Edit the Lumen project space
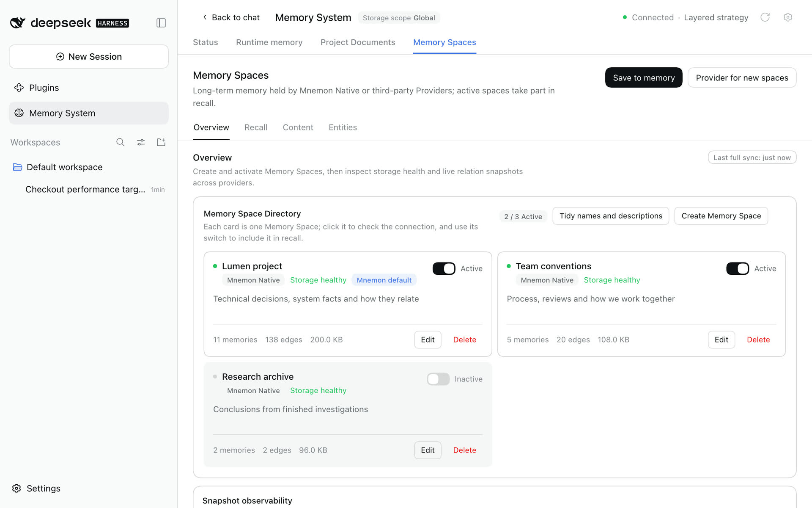The image size is (812, 508). pos(428,340)
